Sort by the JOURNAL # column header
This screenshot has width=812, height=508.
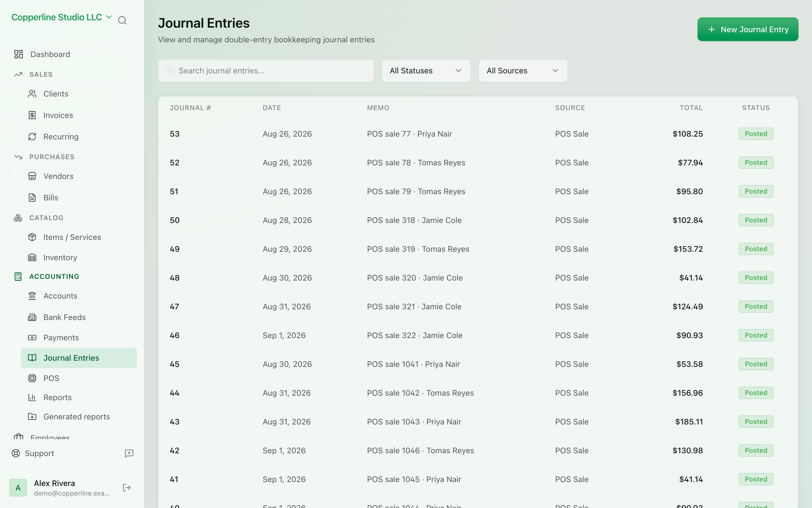coord(190,108)
